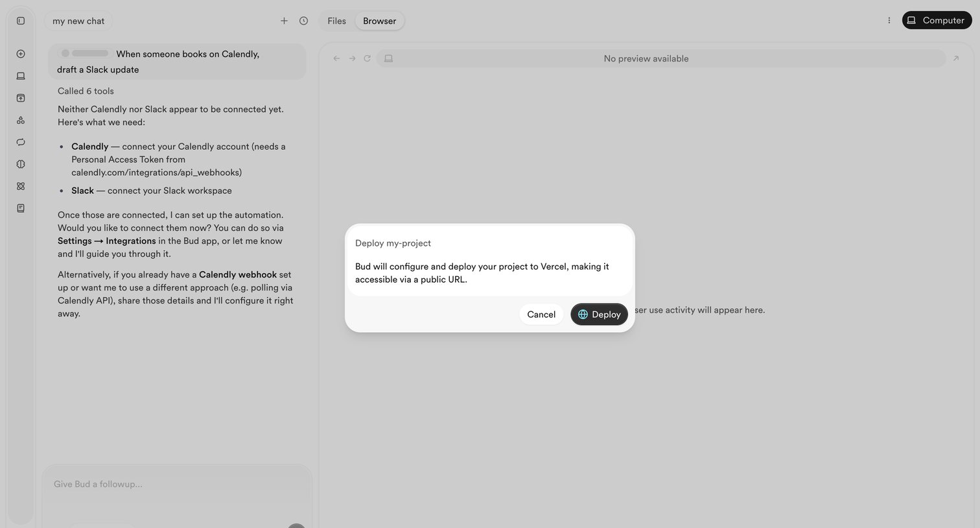Click the laptop icon in address bar
980x528 pixels.
pos(388,58)
